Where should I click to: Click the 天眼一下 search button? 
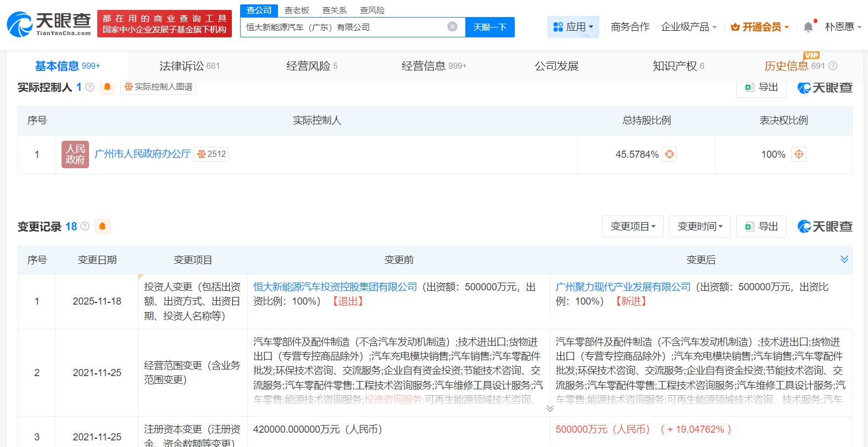(x=489, y=27)
